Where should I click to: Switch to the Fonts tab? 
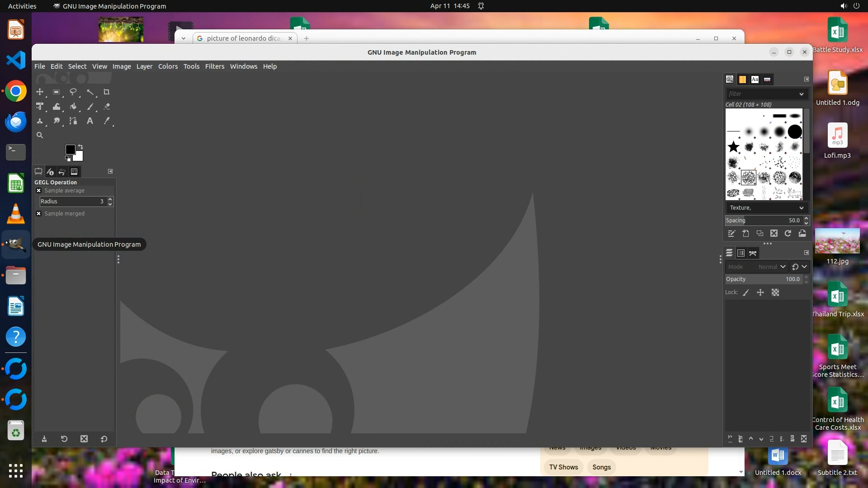tap(755, 80)
